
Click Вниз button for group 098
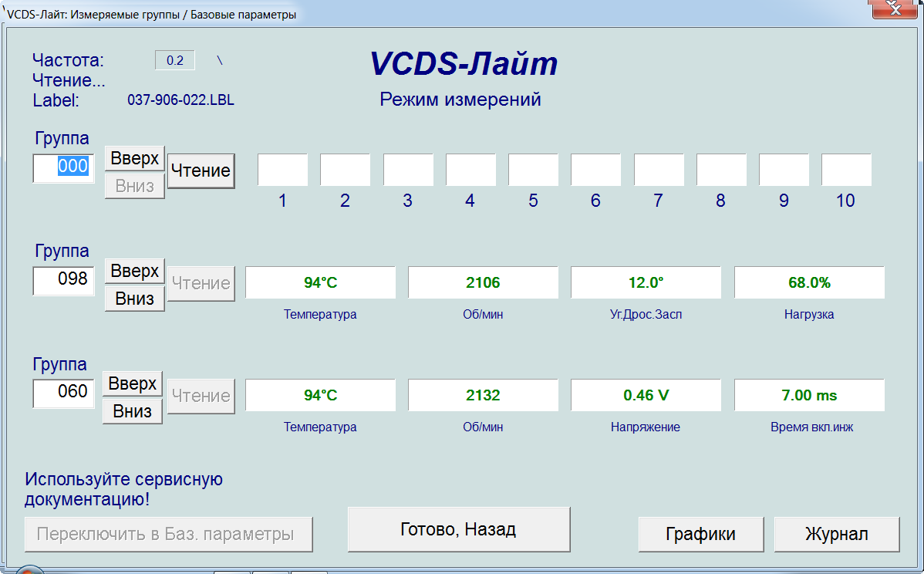point(134,299)
